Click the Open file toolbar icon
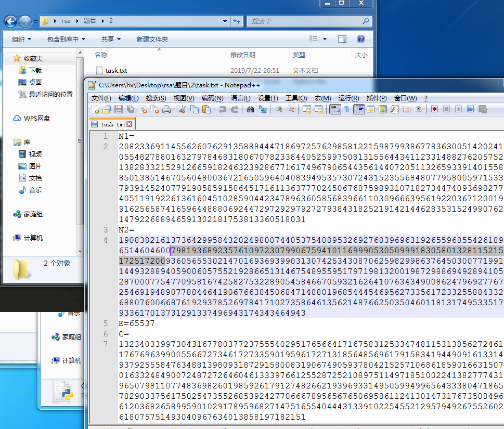 (x=107, y=110)
